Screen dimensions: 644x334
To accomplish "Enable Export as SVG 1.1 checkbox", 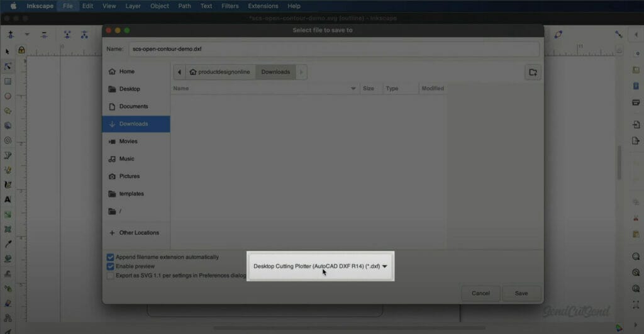I will click(111, 276).
